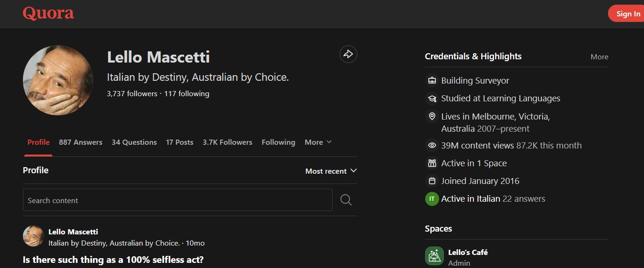Open the Most recent sort dropdown
The image size is (644, 268).
pyautogui.click(x=331, y=171)
